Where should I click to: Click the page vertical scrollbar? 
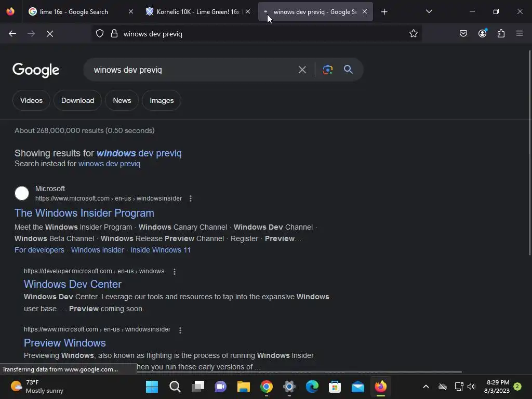point(530,153)
